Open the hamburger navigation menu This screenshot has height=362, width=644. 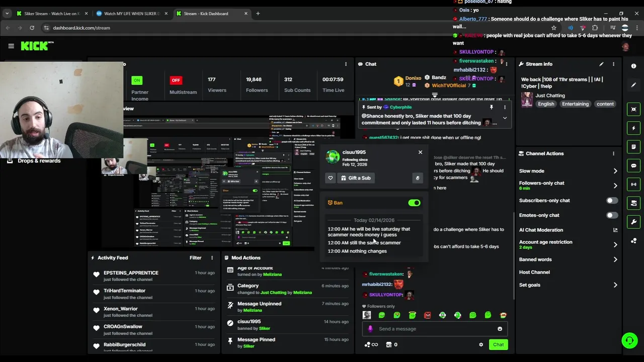click(11, 46)
